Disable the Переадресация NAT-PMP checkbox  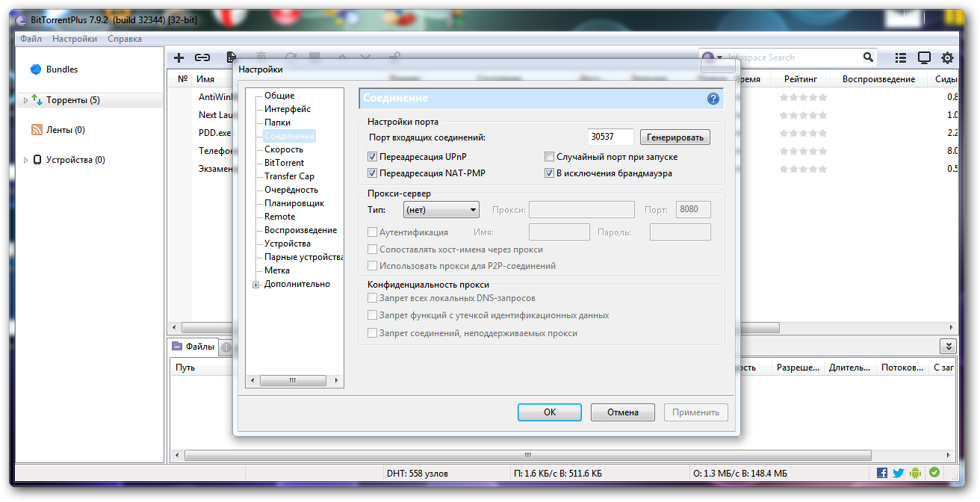(373, 173)
